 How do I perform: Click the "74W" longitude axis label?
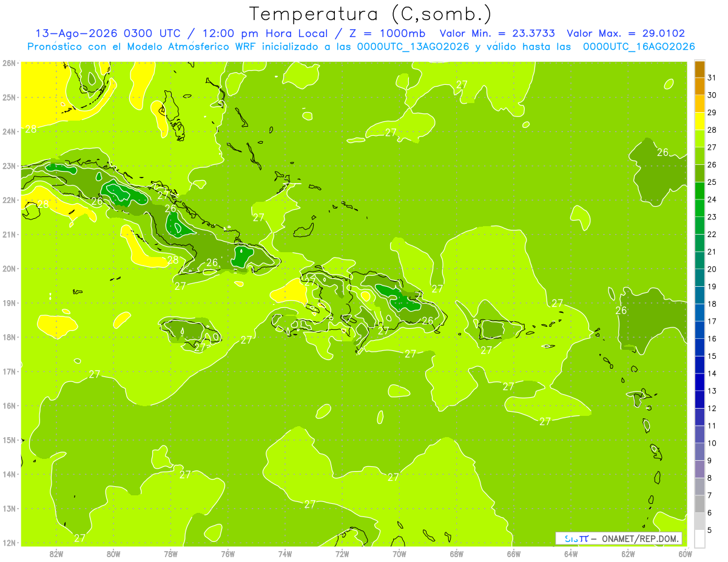click(285, 554)
